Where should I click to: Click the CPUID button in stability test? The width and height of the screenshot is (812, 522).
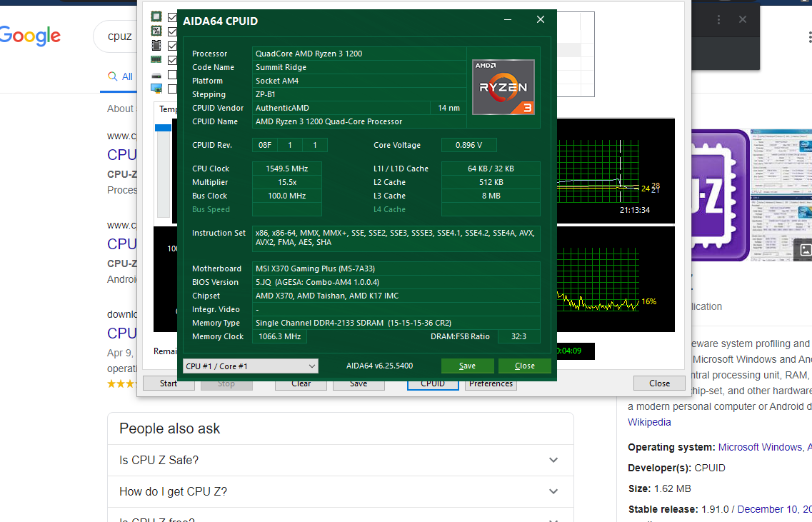[433, 385]
